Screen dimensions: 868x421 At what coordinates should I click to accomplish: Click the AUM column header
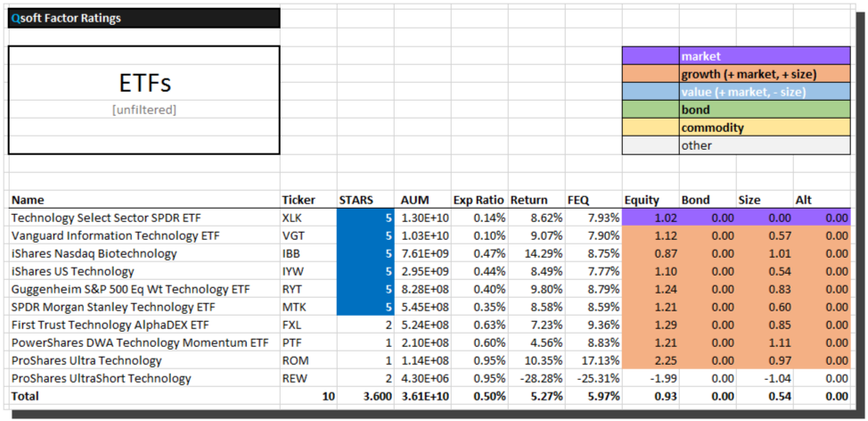422,200
